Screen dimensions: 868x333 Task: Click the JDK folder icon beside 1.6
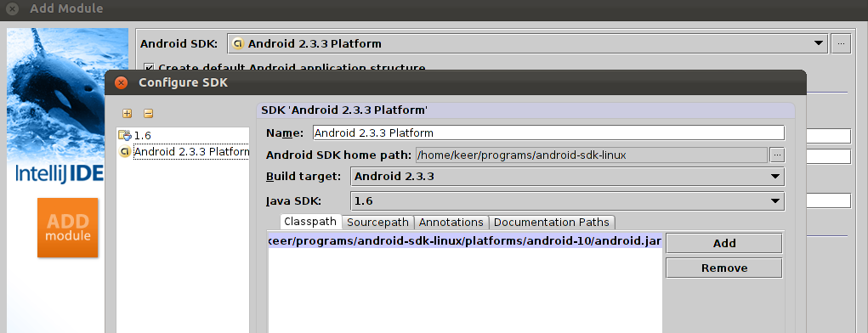point(125,136)
